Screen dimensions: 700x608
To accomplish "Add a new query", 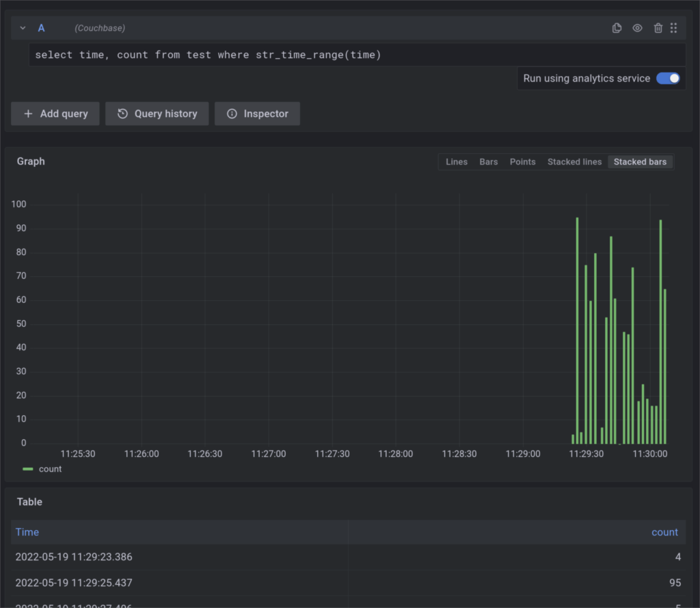I will (55, 113).
